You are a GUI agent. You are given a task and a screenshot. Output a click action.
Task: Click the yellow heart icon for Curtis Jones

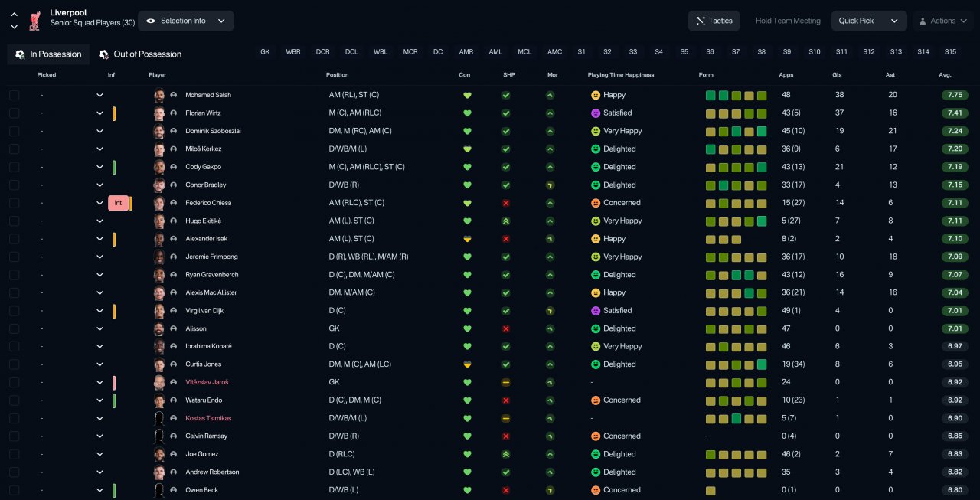pyautogui.click(x=467, y=364)
